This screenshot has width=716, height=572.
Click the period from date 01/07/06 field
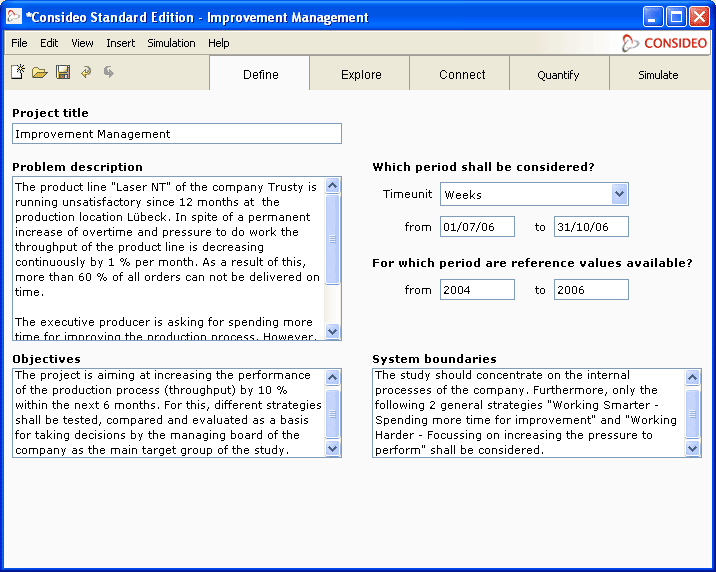coord(477,227)
